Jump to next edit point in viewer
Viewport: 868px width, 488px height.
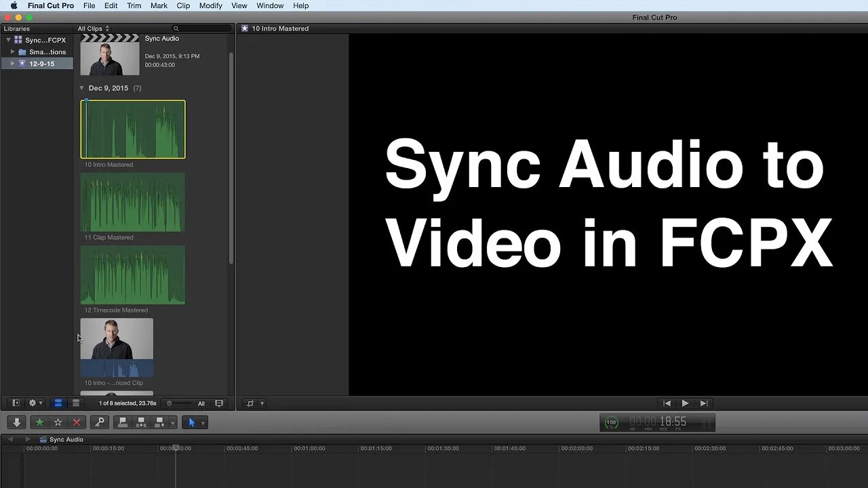point(704,403)
